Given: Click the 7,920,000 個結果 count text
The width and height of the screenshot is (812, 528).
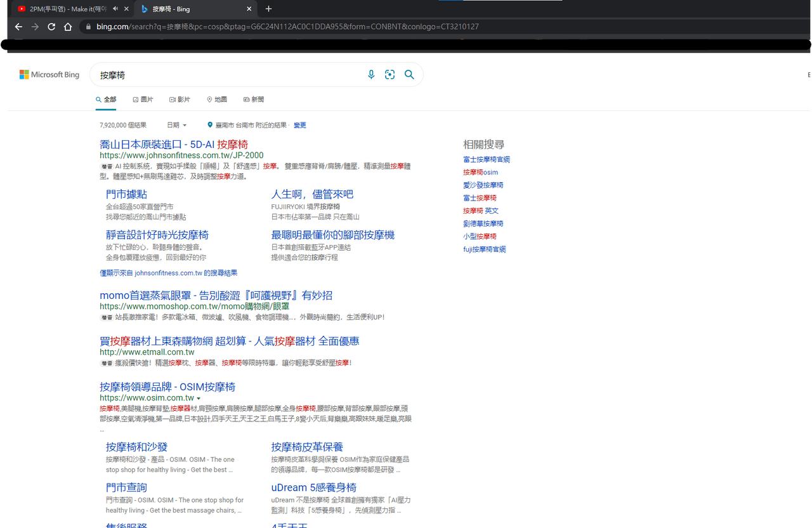Looking at the screenshot, I should click(x=123, y=125).
